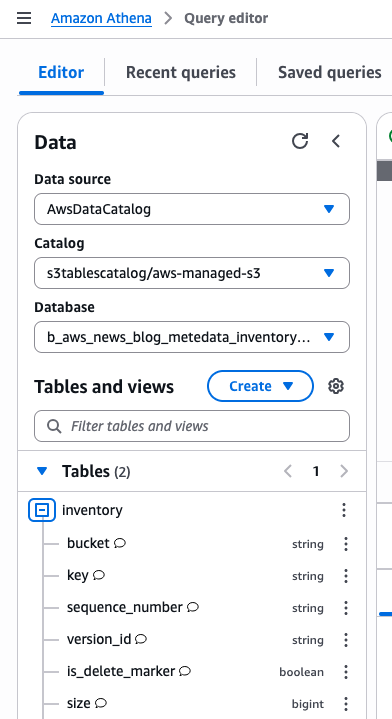The height and width of the screenshot is (719, 392).
Task: Open the Database selection dropdown
Action: (192, 337)
